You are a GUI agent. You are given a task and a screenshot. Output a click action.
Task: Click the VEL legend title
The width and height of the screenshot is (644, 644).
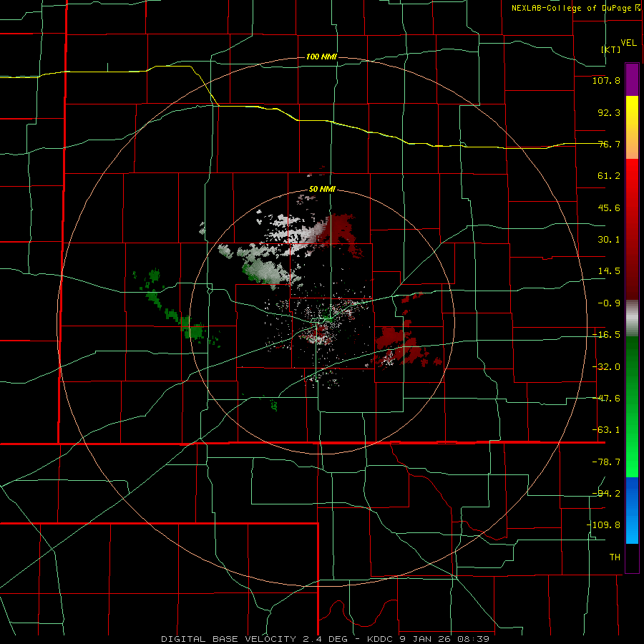point(628,43)
